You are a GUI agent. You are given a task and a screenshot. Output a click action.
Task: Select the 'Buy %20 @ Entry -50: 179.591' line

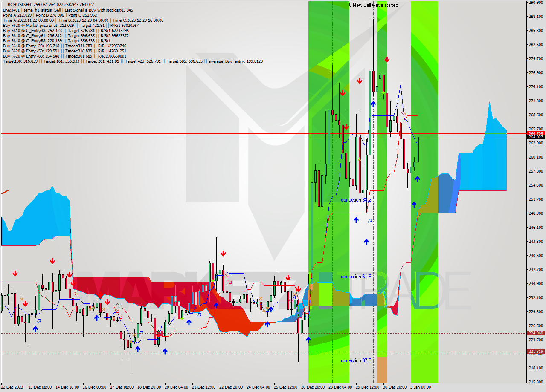64,51
